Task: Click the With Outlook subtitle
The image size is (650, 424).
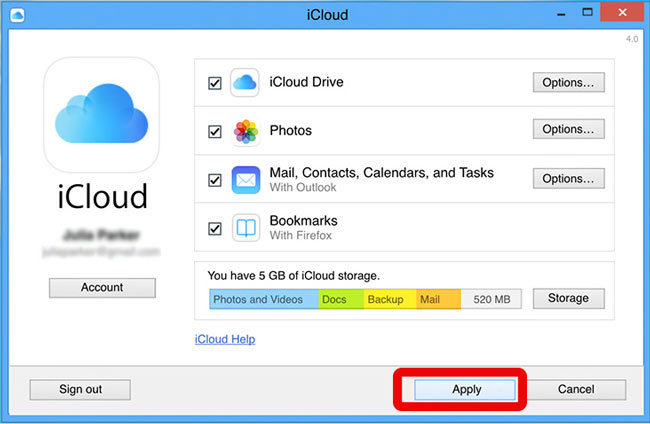Action: [303, 187]
